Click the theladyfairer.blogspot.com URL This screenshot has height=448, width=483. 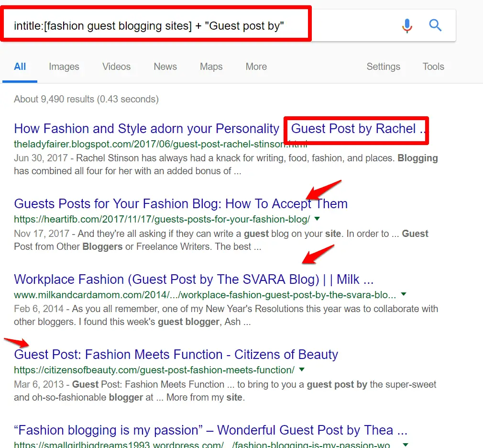tap(161, 144)
